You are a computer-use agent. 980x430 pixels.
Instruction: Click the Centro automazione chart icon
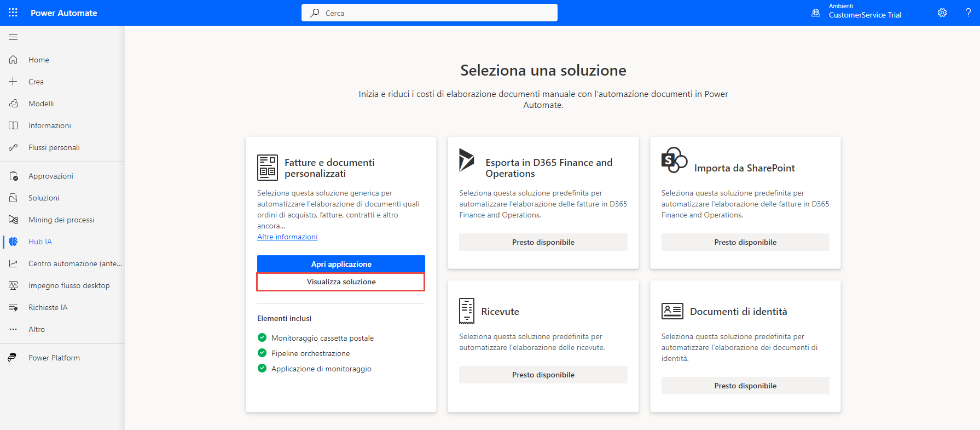(13, 263)
